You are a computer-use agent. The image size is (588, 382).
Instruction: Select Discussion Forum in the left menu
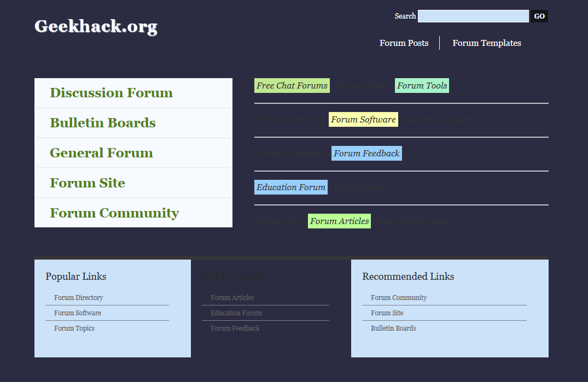point(111,93)
